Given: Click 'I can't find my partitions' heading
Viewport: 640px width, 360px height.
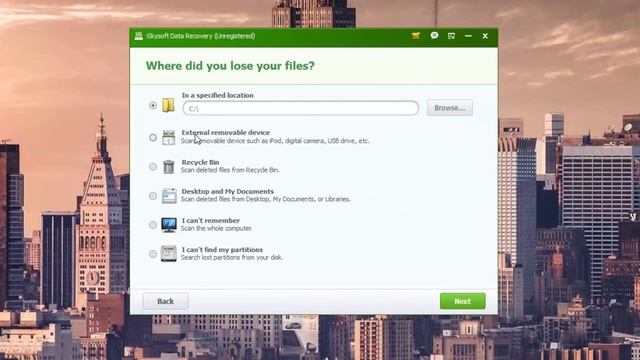Looking at the screenshot, I should coord(222,250).
